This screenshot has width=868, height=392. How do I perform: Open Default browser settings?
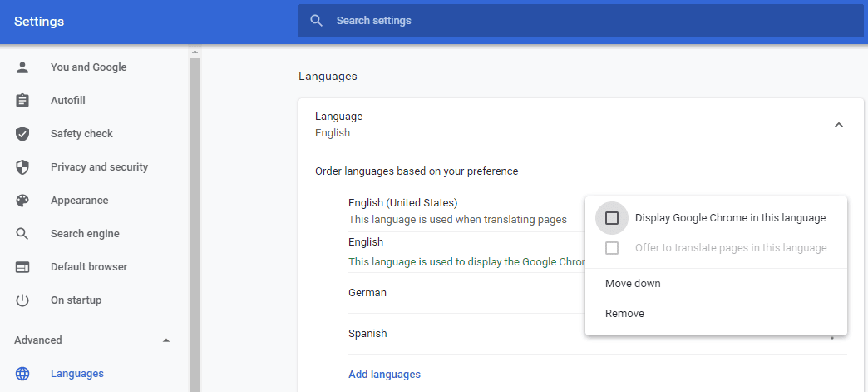(x=89, y=266)
